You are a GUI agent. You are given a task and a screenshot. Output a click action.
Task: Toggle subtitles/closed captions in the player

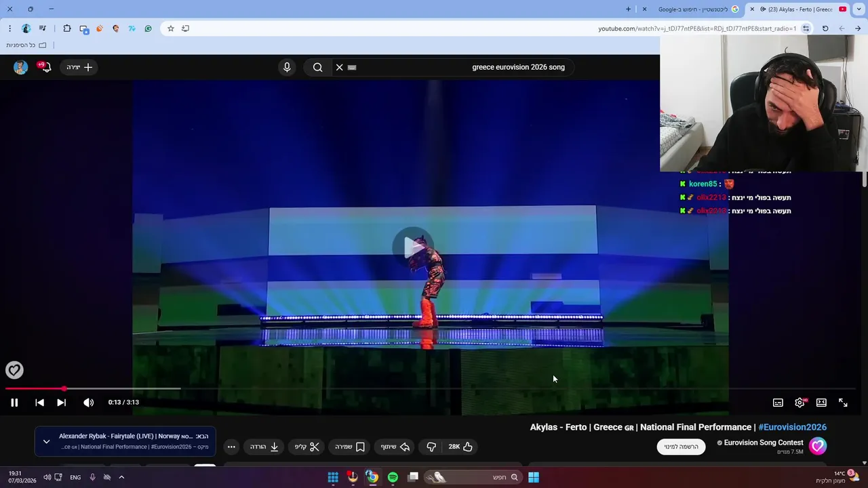click(778, 403)
